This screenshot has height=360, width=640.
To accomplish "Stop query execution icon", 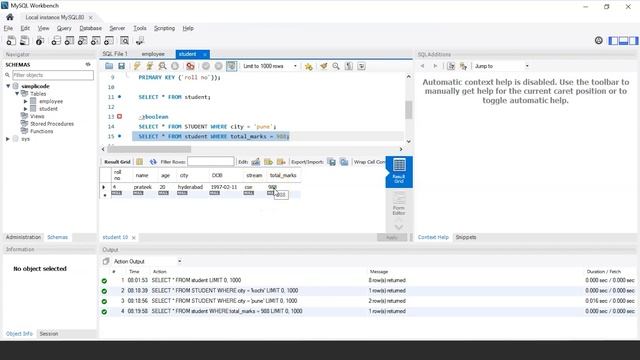I will coord(175,66).
